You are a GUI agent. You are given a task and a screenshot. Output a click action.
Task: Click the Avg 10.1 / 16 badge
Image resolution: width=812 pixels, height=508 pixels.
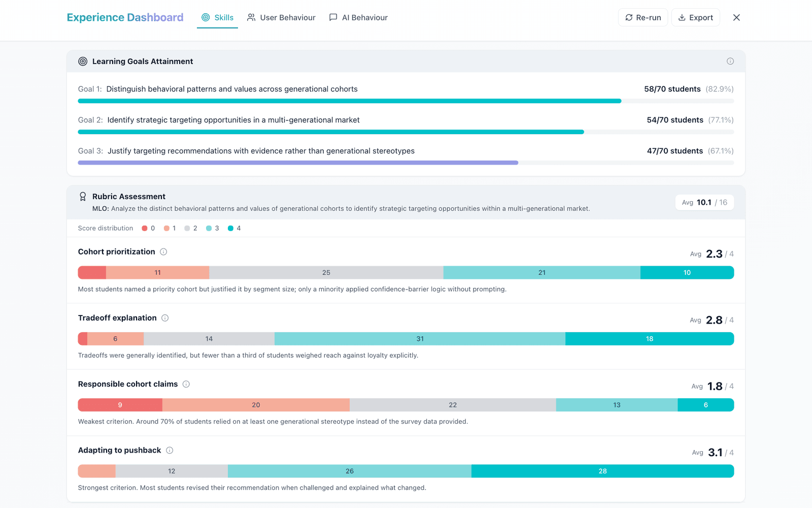click(704, 203)
